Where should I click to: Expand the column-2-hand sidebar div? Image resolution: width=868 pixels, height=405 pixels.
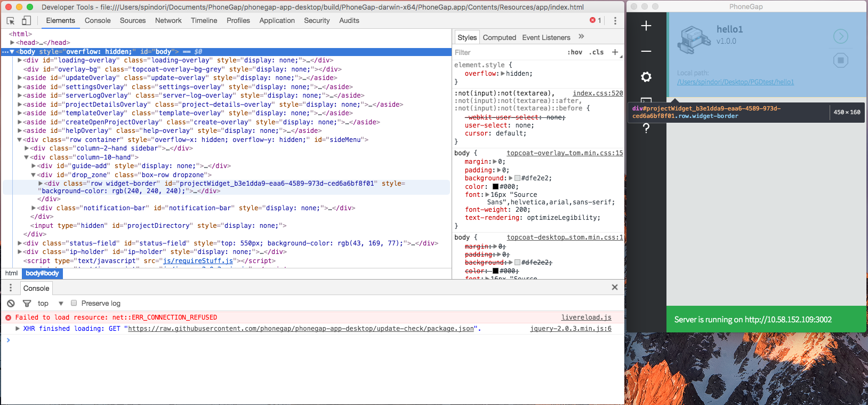click(27, 148)
